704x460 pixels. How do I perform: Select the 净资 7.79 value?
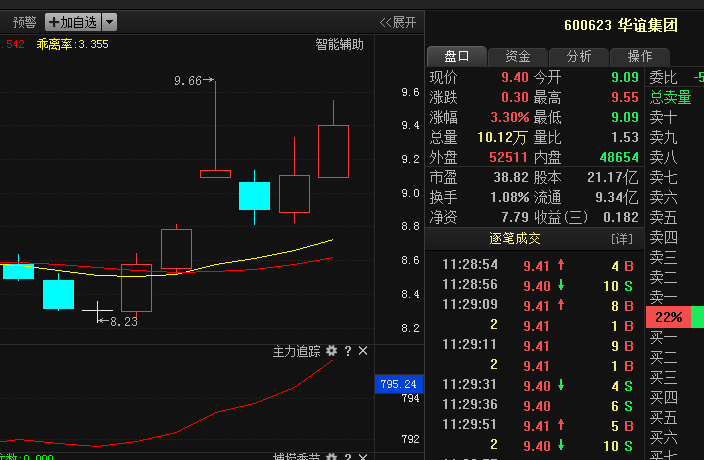click(515, 217)
